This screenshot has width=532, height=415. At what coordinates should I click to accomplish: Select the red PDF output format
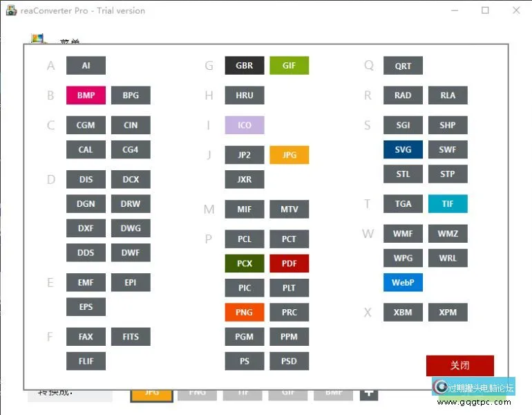coord(289,264)
